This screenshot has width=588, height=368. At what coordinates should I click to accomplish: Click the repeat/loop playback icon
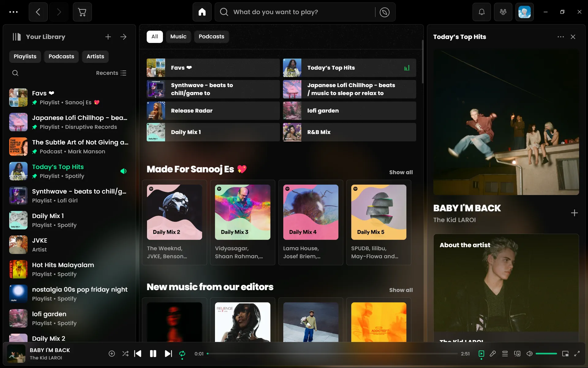coord(182,354)
